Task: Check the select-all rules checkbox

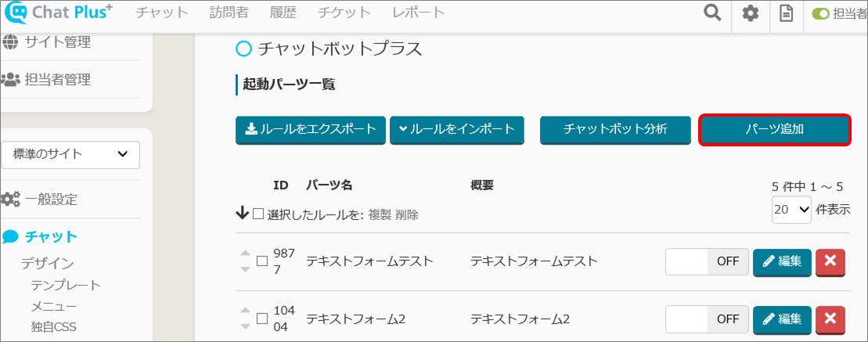Action: click(258, 214)
